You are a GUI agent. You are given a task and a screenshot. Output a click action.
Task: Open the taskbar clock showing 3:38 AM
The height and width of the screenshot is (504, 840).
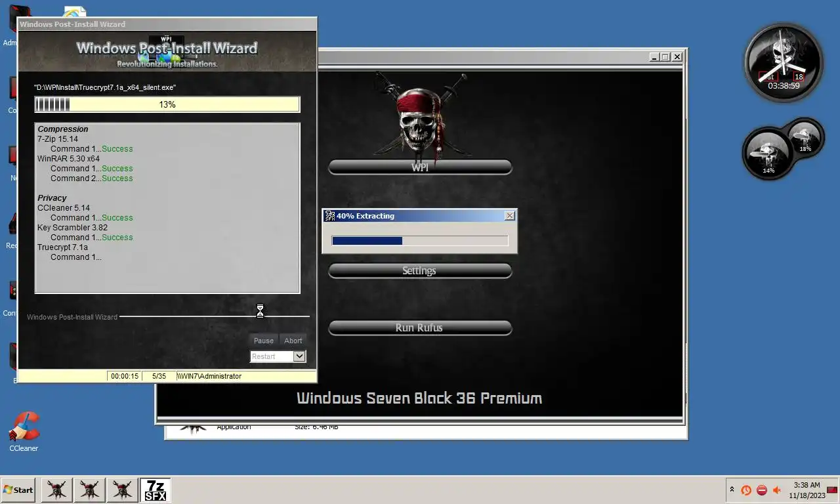807,490
